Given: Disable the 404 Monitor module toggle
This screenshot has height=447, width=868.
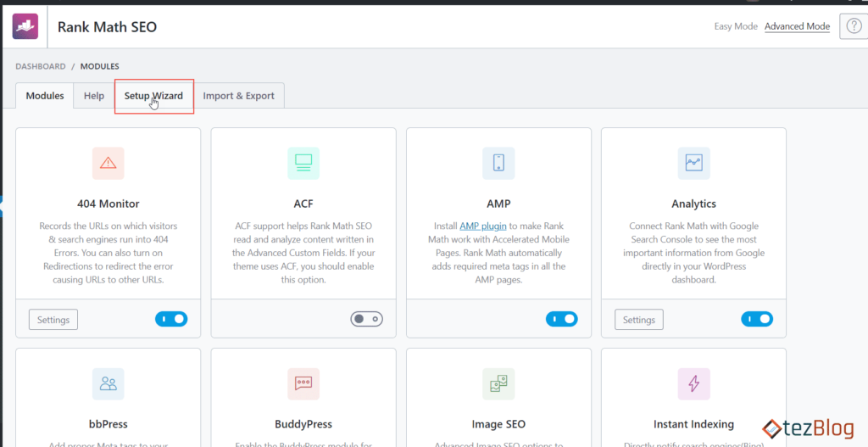Looking at the screenshot, I should coord(171,319).
